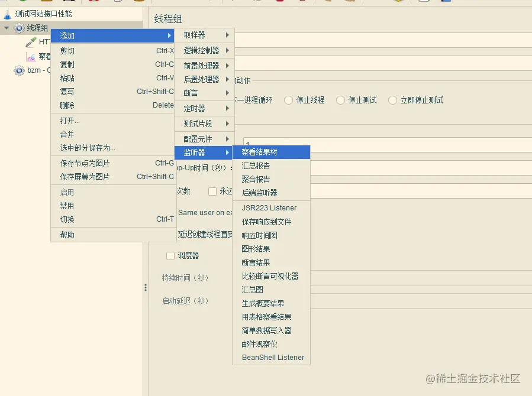Open 帮助 from the context menu
Image resolution: width=532 pixels, height=396 pixels.
coord(66,234)
